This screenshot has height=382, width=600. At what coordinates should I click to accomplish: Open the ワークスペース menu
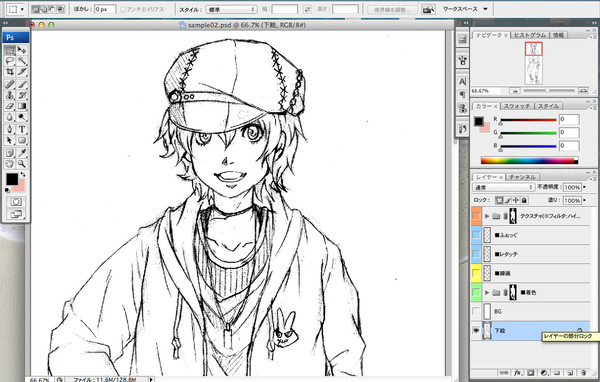coord(465,9)
